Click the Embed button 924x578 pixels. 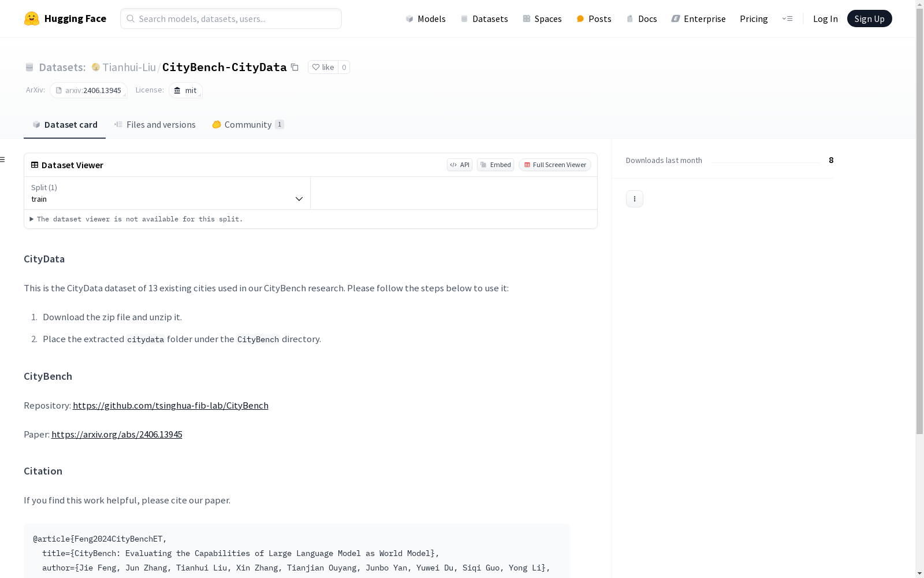(x=495, y=165)
